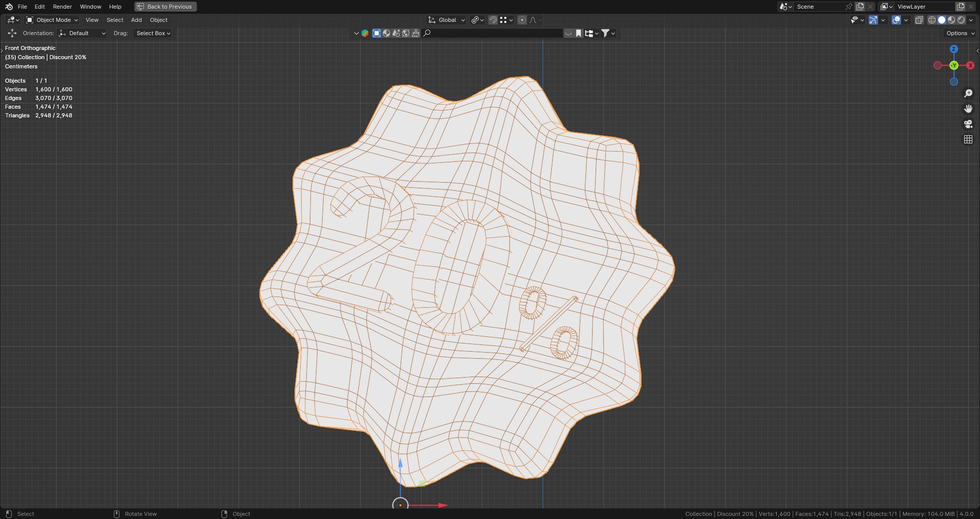Click the red X axis gizmo
The height and width of the screenshot is (519, 980).
[970, 65]
